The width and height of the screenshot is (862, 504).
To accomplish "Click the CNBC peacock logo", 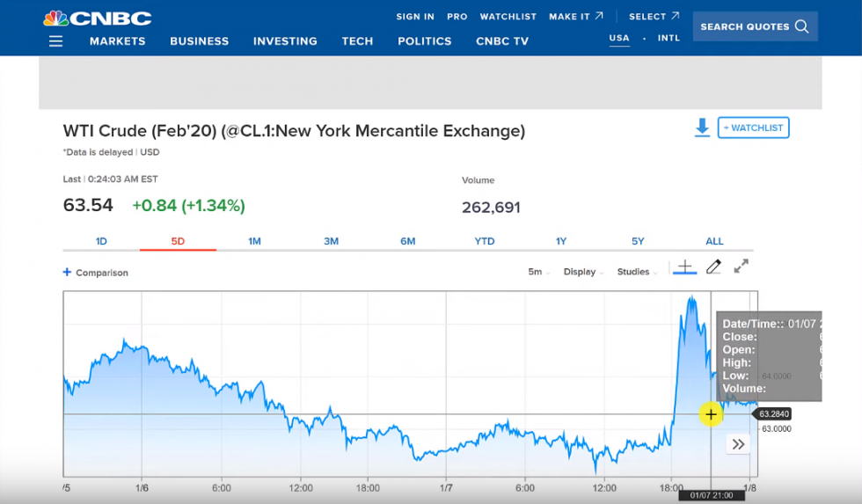I will coord(98,18).
